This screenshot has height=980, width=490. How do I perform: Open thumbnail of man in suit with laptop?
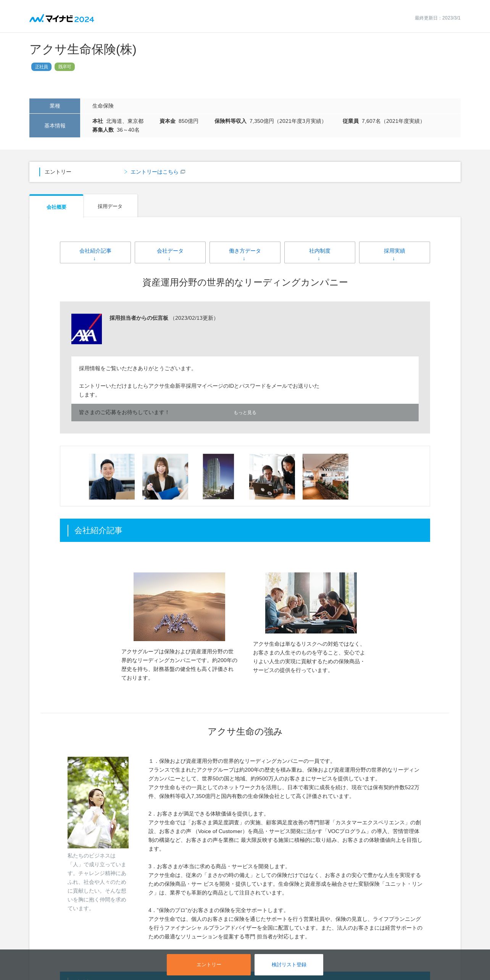tap(112, 477)
